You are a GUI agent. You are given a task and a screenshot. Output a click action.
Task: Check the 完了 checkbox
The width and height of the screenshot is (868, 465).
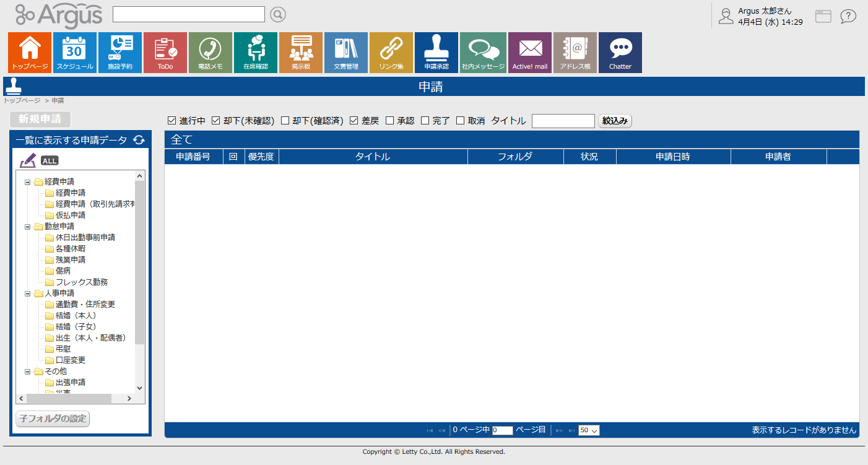[x=425, y=121]
